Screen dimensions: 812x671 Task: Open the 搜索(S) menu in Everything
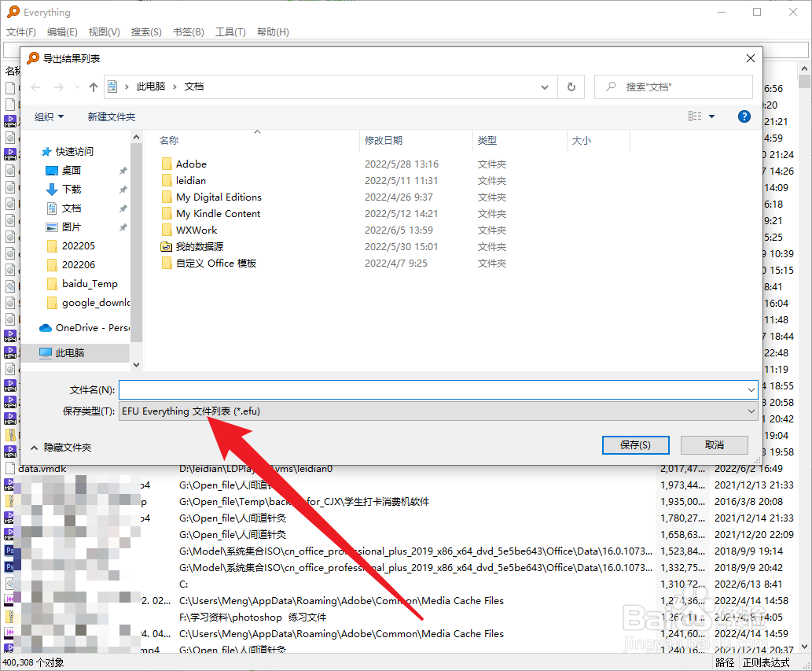pyautogui.click(x=146, y=32)
